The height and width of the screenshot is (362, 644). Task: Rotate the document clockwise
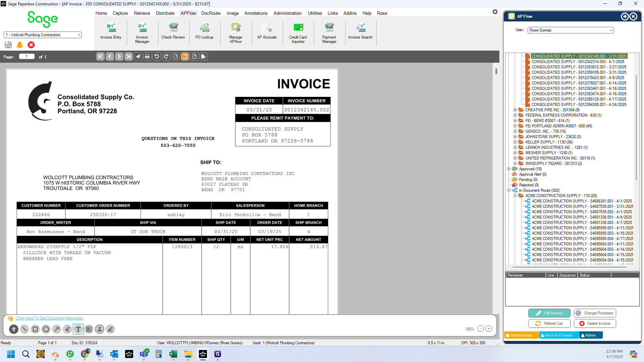(x=166, y=57)
